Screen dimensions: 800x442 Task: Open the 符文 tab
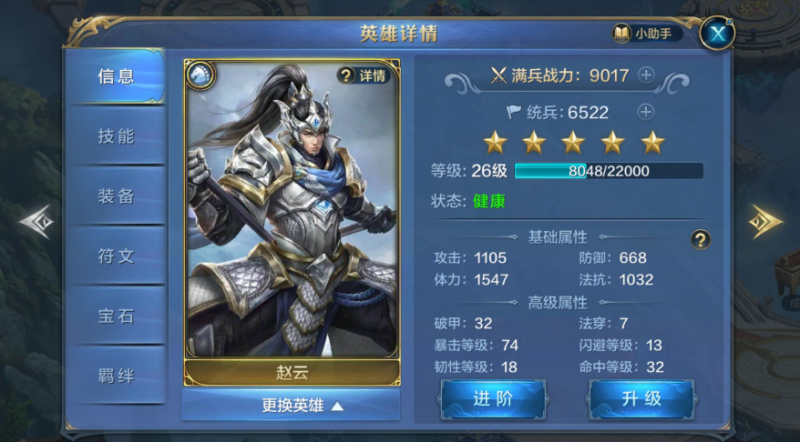click(x=116, y=256)
